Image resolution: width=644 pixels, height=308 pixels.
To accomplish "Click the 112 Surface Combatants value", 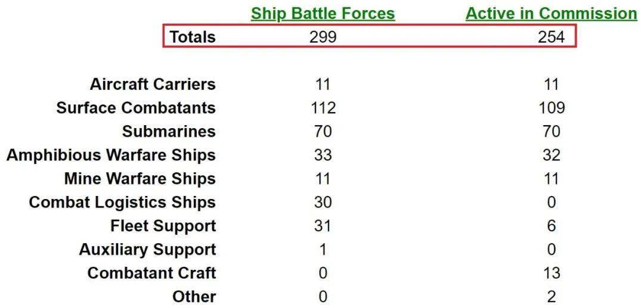I will 323,108.
